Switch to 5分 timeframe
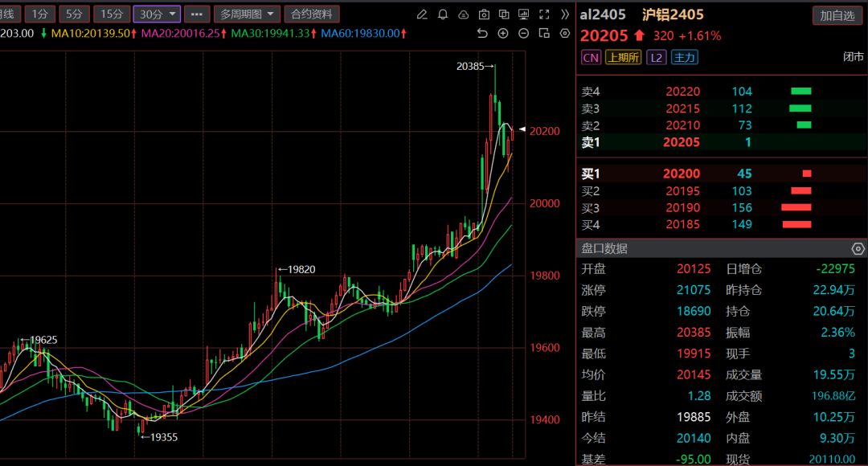Image resolution: width=868 pixels, height=466 pixels. point(74,14)
